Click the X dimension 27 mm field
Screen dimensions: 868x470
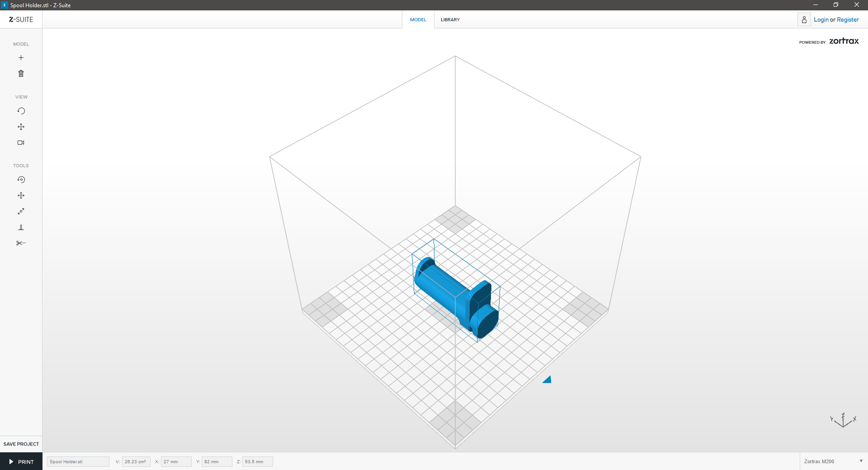pos(176,461)
